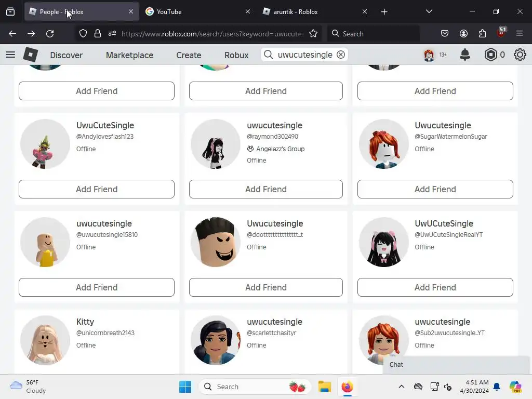View site security padlock info
The width and height of the screenshot is (532, 399).
coord(98,34)
